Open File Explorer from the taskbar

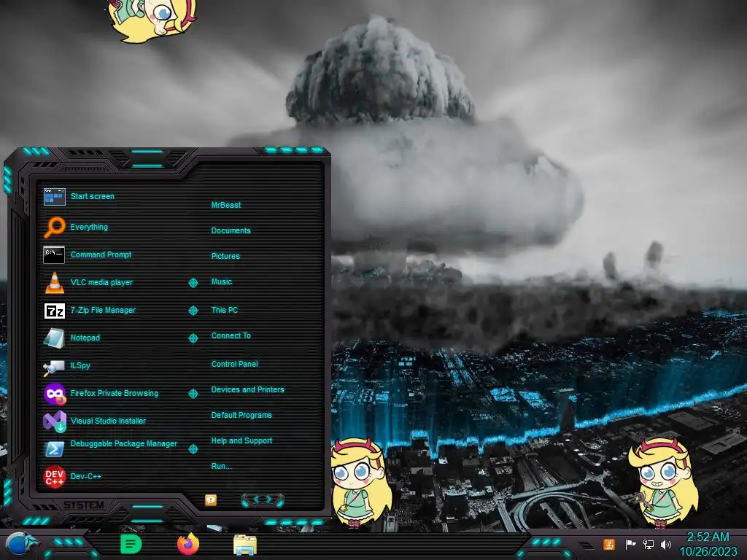point(245,545)
